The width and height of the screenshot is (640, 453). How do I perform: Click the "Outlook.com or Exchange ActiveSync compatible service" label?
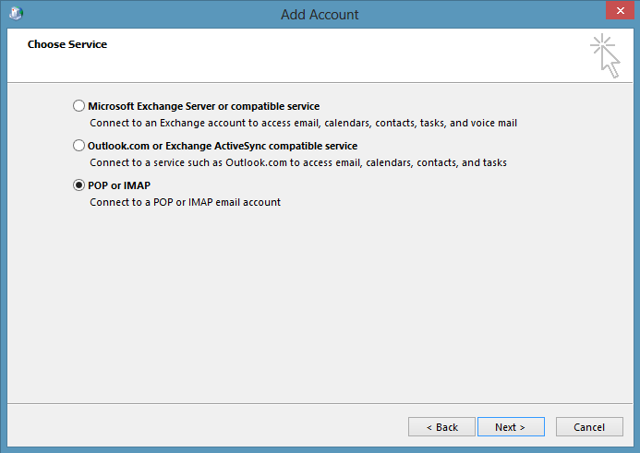[x=223, y=145]
